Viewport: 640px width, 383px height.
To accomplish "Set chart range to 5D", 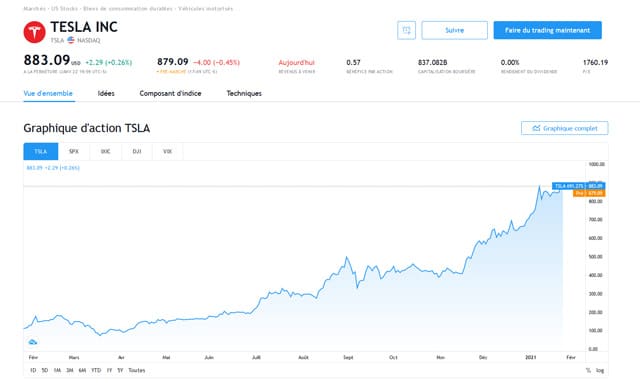I will coord(45,370).
